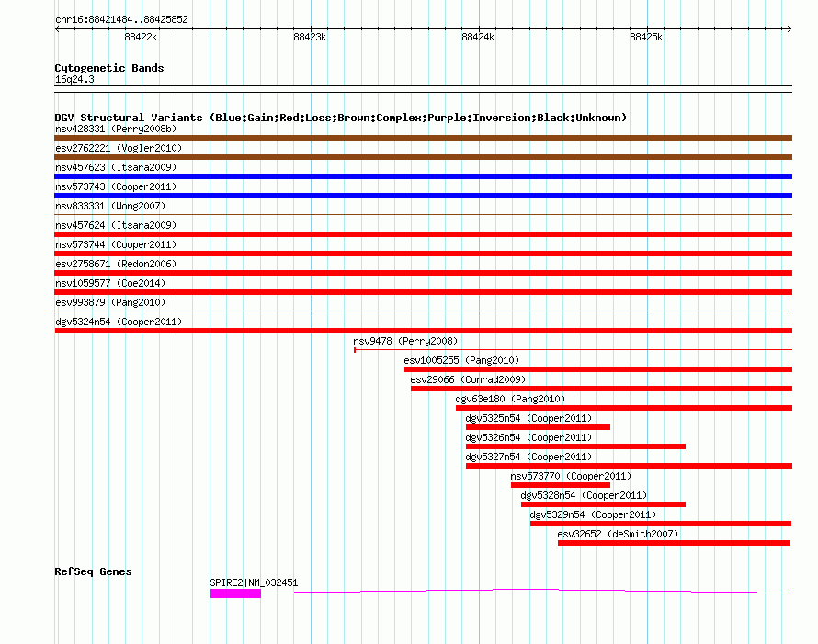Click the dgv63e180 (Pang2010) label
The height and width of the screenshot is (644, 818).
(510, 399)
